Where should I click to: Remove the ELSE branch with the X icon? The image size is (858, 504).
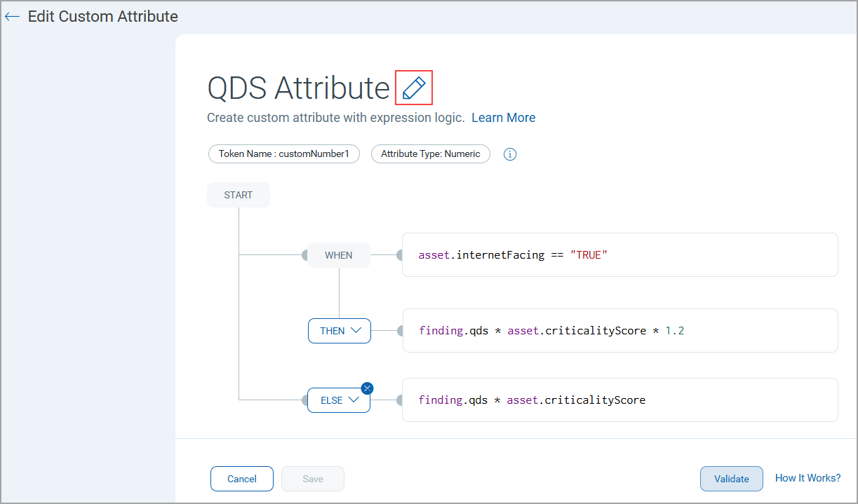coord(367,388)
